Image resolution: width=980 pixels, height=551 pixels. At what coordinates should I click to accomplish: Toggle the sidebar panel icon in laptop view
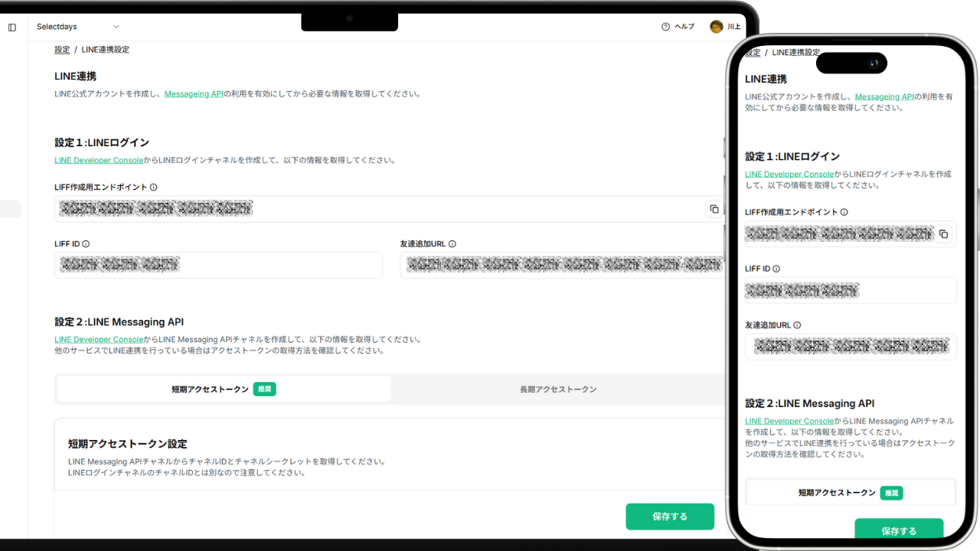pyautogui.click(x=12, y=27)
